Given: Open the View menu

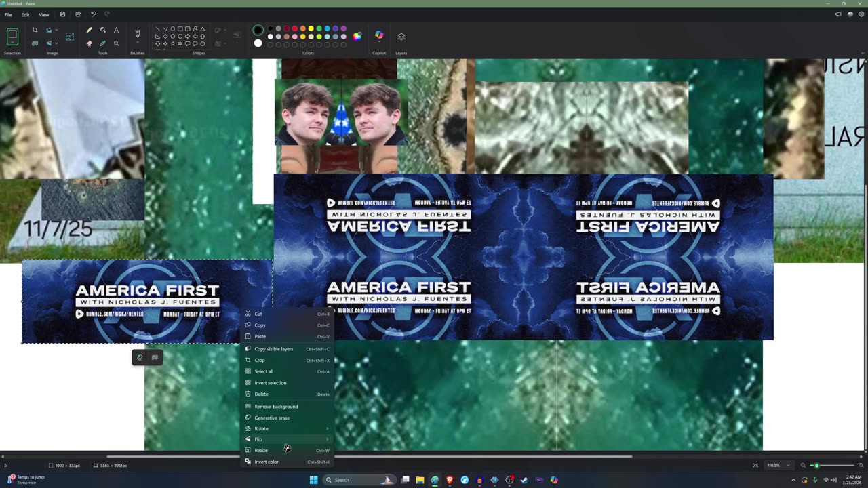Looking at the screenshot, I should pos(43,14).
